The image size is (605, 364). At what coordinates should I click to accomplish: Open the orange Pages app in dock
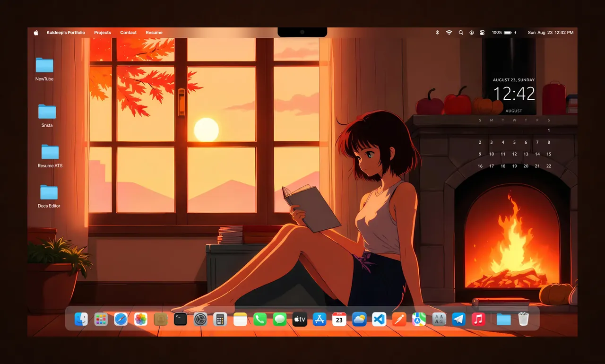[x=399, y=320]
